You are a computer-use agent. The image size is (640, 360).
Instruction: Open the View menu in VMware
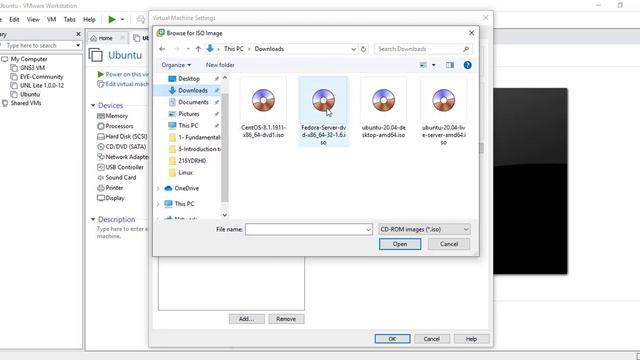click(33, 19)
